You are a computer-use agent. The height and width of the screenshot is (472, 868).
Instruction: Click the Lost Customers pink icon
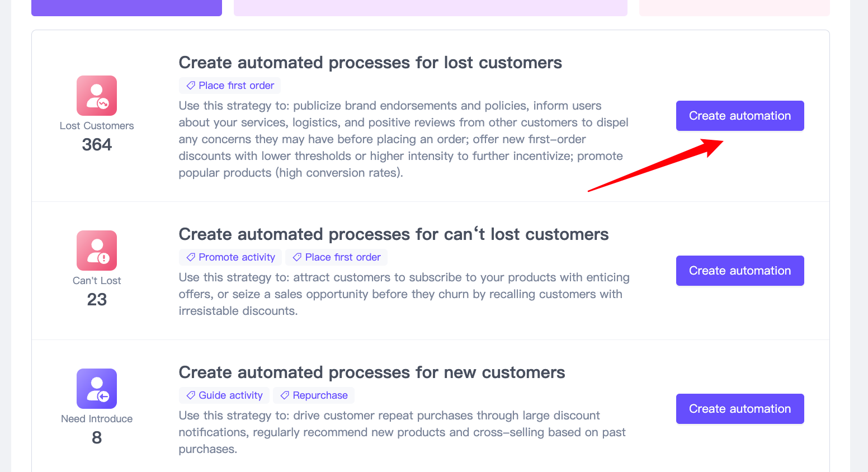[97, 96]
